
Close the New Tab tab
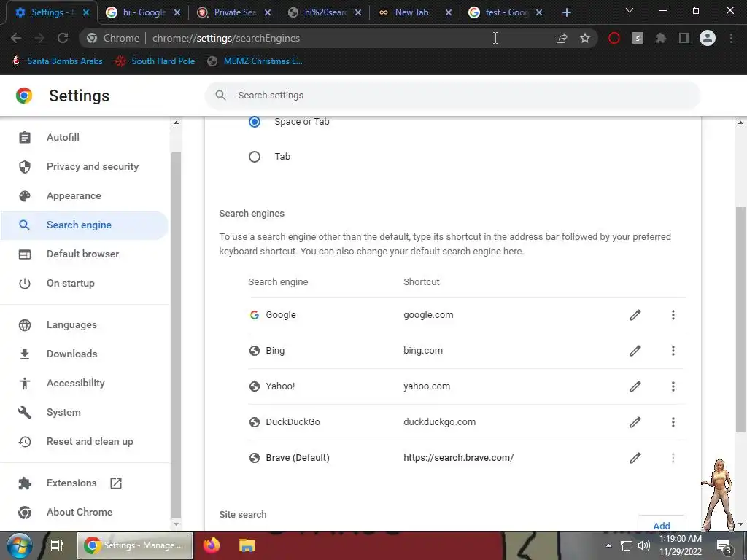click(449, 13)
